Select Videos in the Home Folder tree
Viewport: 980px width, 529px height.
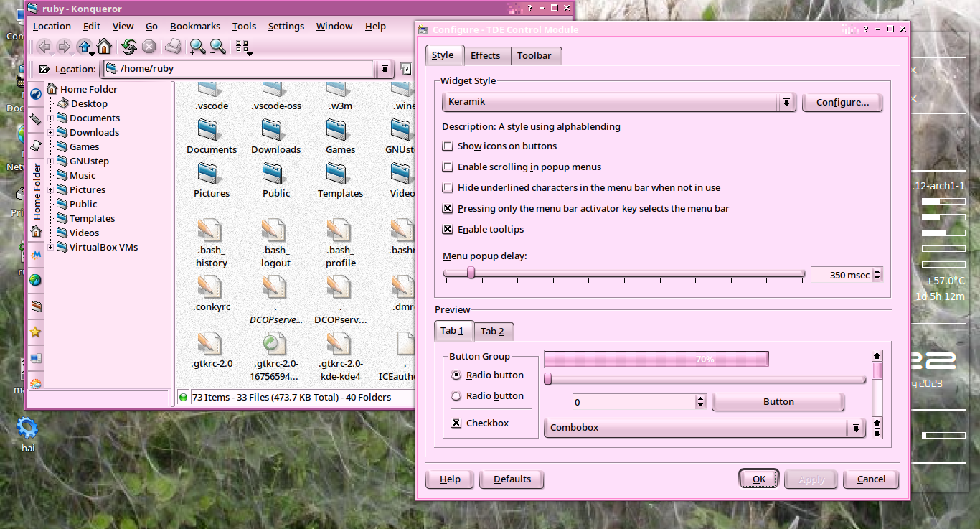(84, 233)
